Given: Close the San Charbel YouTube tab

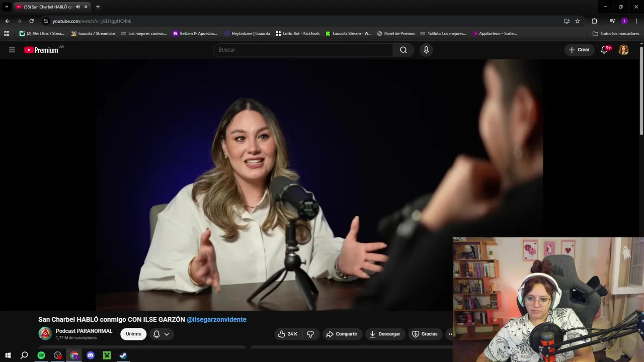Looking at the screenshot, I should point(86,7).
